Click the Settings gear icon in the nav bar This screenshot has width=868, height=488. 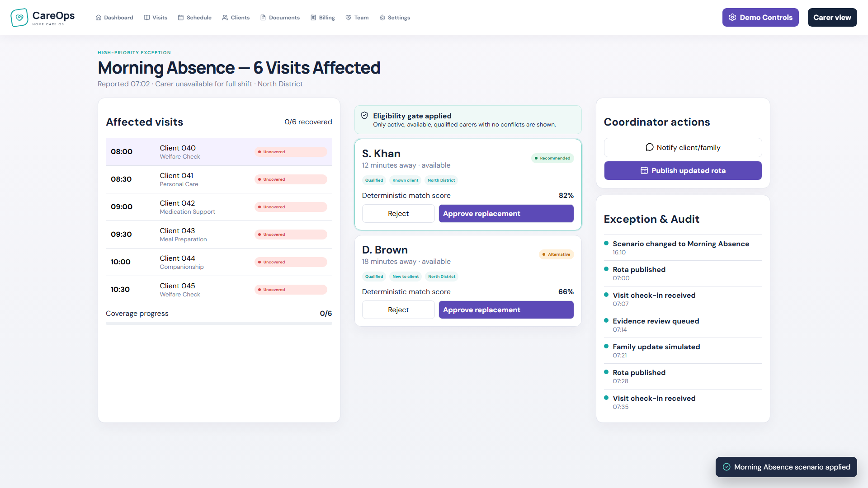[382, 18]
